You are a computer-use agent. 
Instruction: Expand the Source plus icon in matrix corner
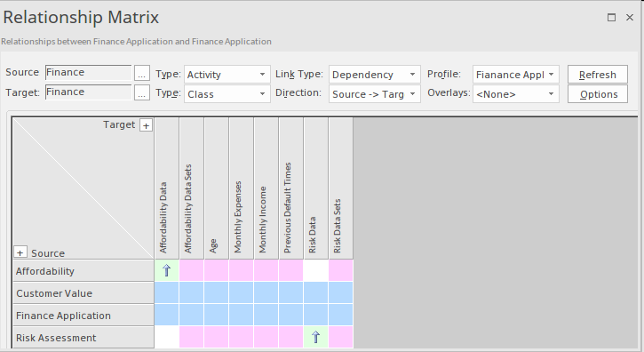point(20,252)
